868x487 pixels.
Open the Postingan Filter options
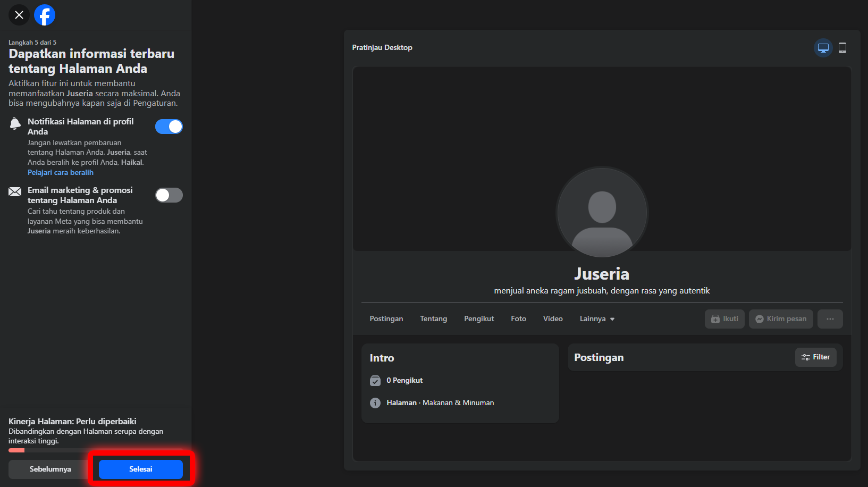coord(815,357)
